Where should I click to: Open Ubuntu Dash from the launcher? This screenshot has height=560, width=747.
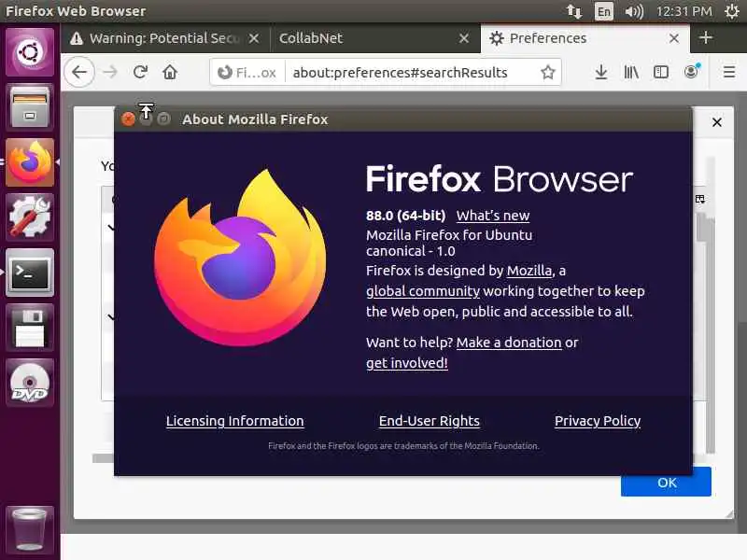[x=30, y=52]
